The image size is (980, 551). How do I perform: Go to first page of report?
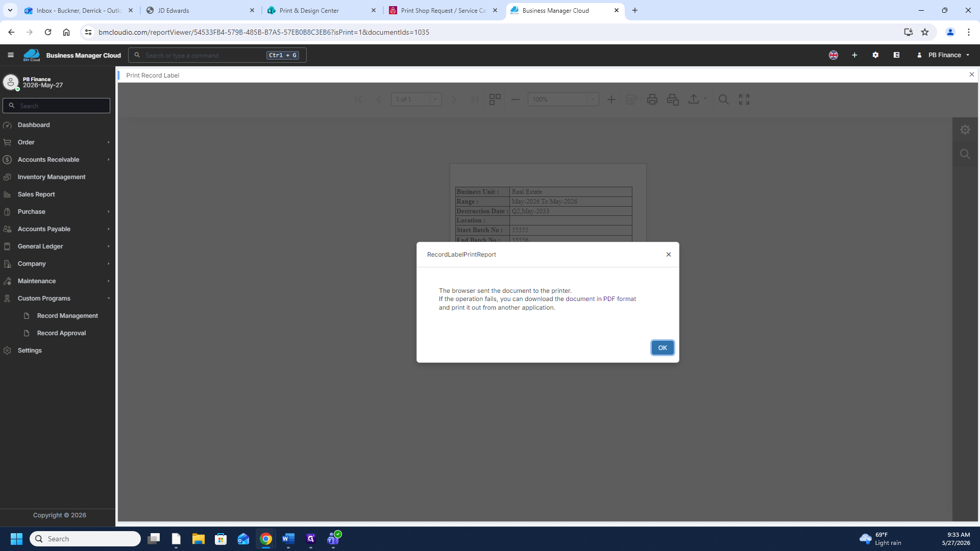click(x=359, y=99)
